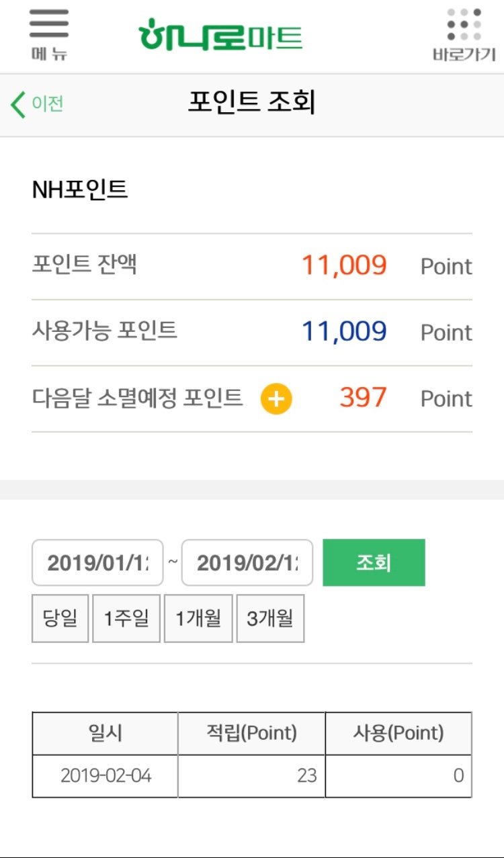Select the 2019-02-04 history row date

pos(106,776)
